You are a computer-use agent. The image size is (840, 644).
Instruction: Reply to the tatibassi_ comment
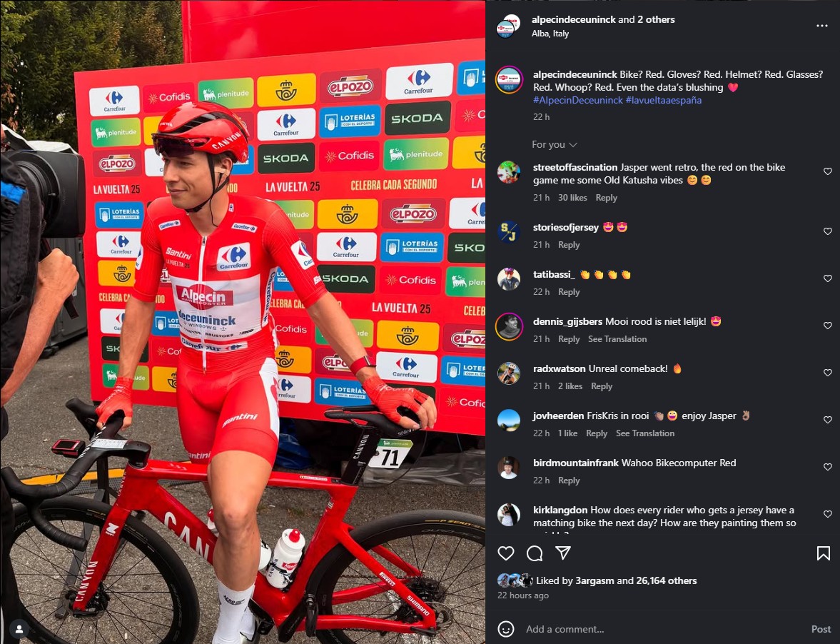[x=568, y=292]
